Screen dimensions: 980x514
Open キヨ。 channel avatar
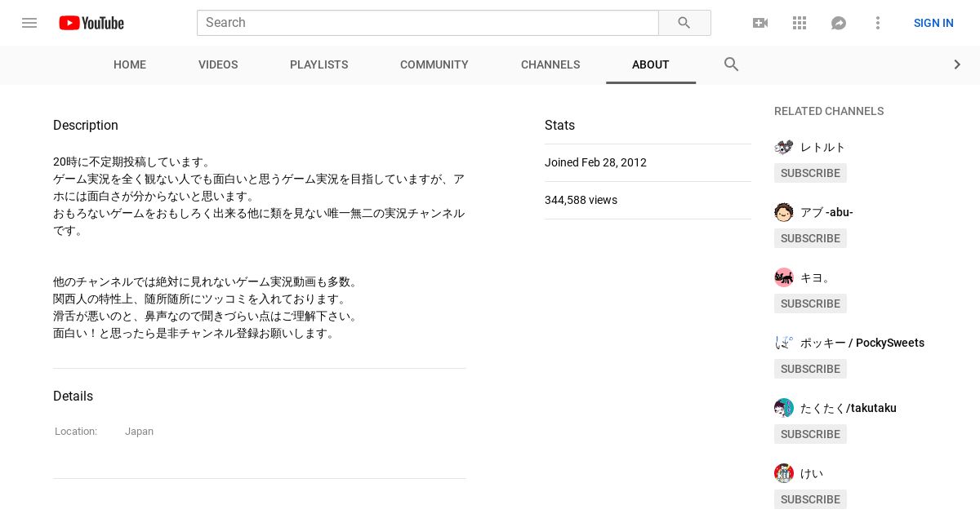(784, 277)
